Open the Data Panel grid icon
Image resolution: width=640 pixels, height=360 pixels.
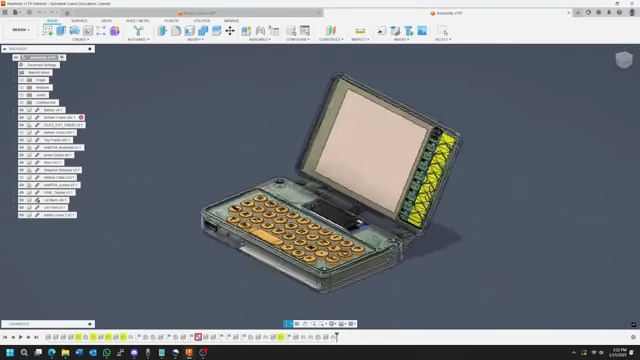5,13
